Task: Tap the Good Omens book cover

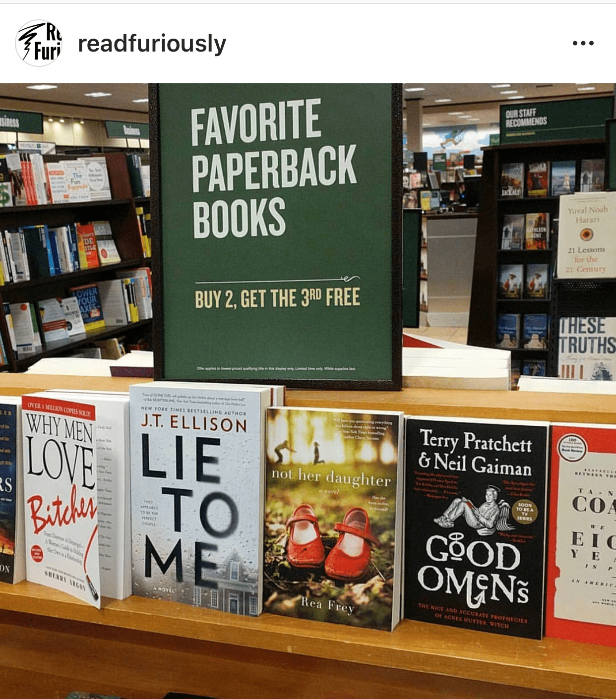Action: pyautogui.click(x=475, y=527)
